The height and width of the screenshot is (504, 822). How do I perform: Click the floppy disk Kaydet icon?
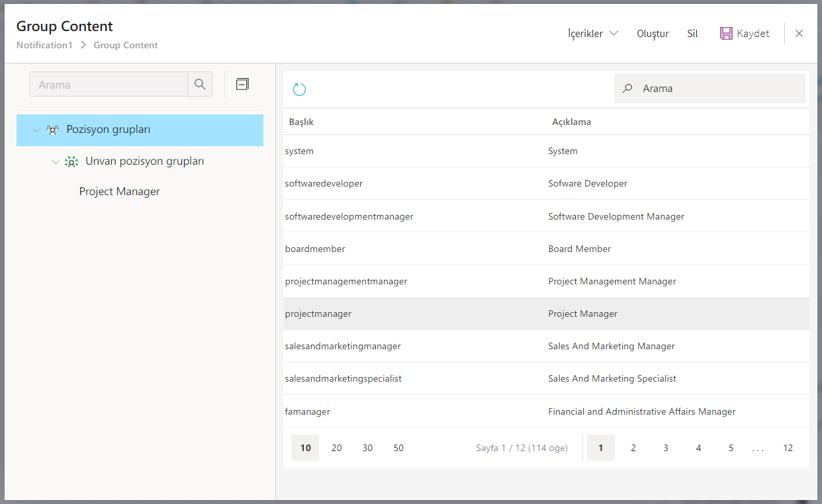click(726, 34)
